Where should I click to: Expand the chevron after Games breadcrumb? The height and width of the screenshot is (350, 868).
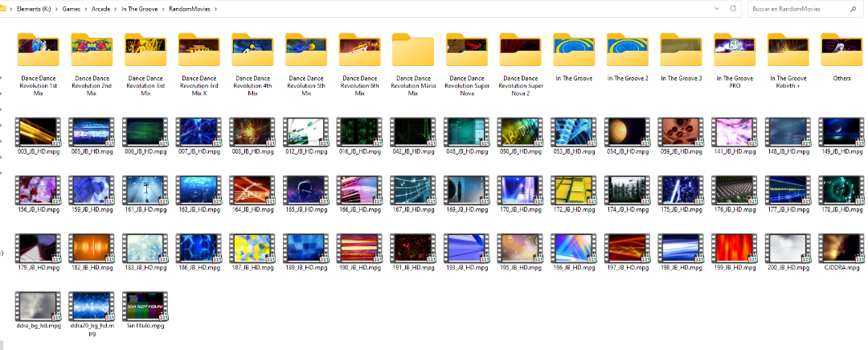tap(86, 9)
